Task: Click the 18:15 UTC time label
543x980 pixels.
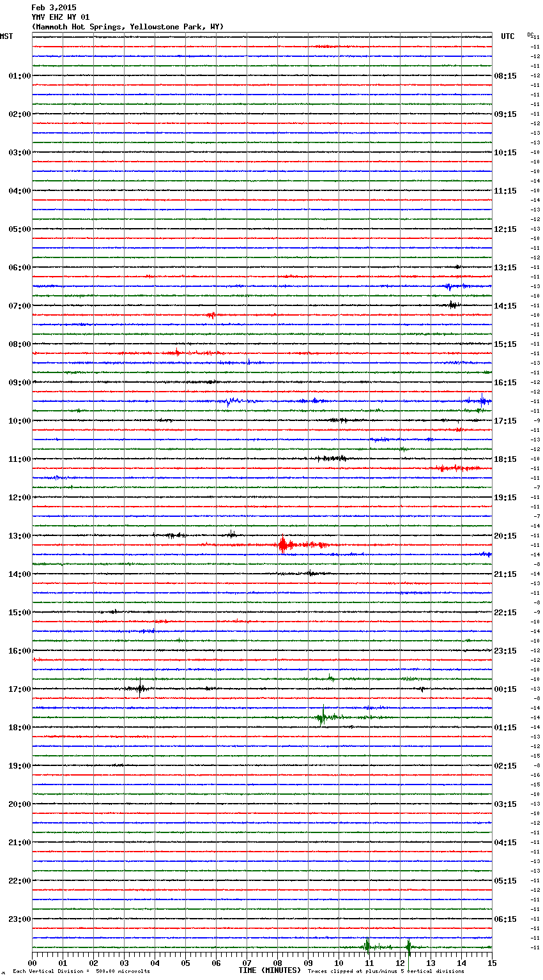Action: point(505,459)
